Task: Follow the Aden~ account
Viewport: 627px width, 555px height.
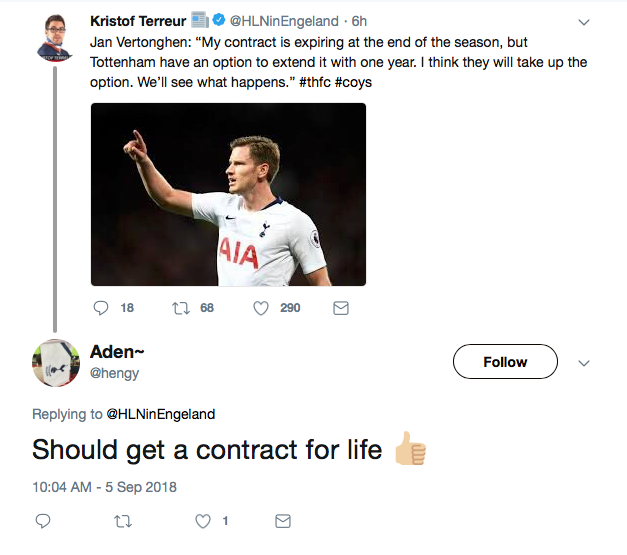Action: [505, 361]
